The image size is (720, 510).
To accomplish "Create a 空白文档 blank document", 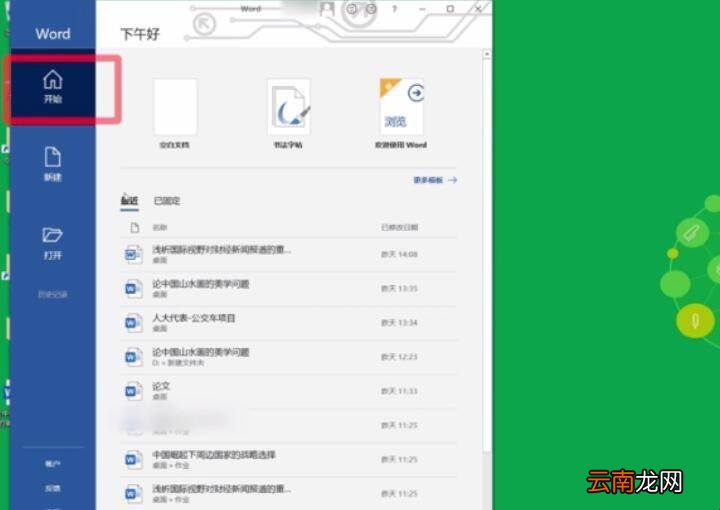I will coord(175,114).
